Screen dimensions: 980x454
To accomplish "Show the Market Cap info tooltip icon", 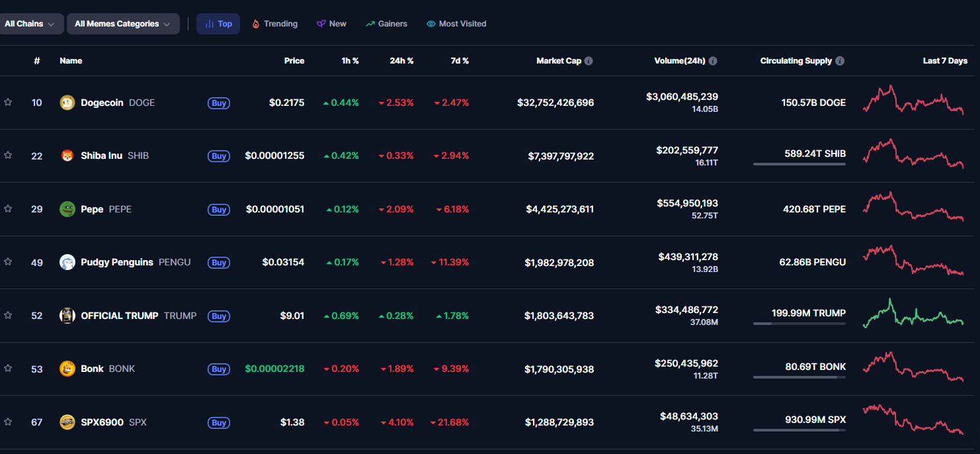I will click(589, 61).
